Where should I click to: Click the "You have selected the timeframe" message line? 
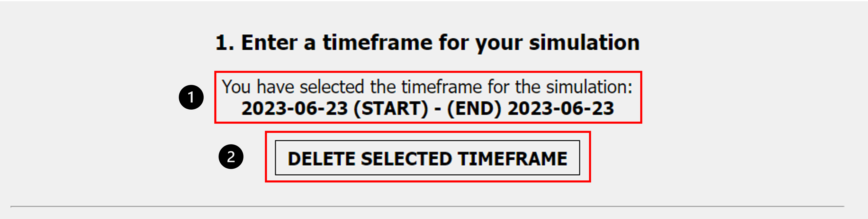[x=427, y=87]
